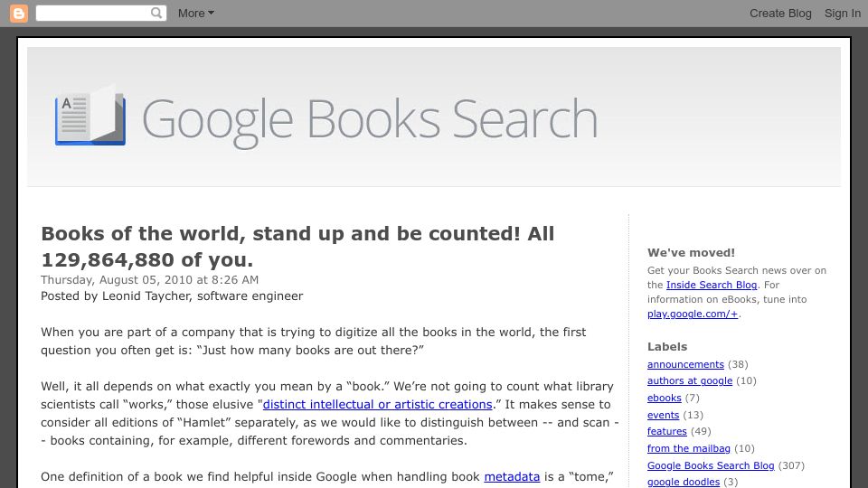The image size is (868, 488).
Task: Visit the Inside Search Blog link
Action: point(712,285)
